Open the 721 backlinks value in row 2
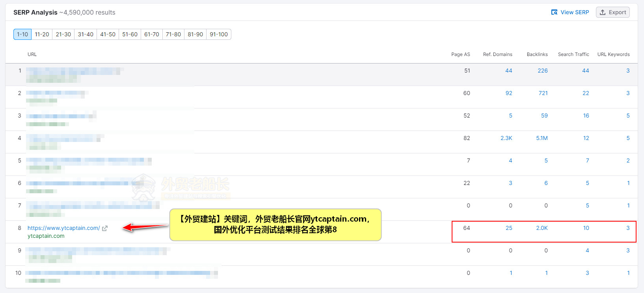The width and height of the screenshot is (644, 293). [543, 93]
